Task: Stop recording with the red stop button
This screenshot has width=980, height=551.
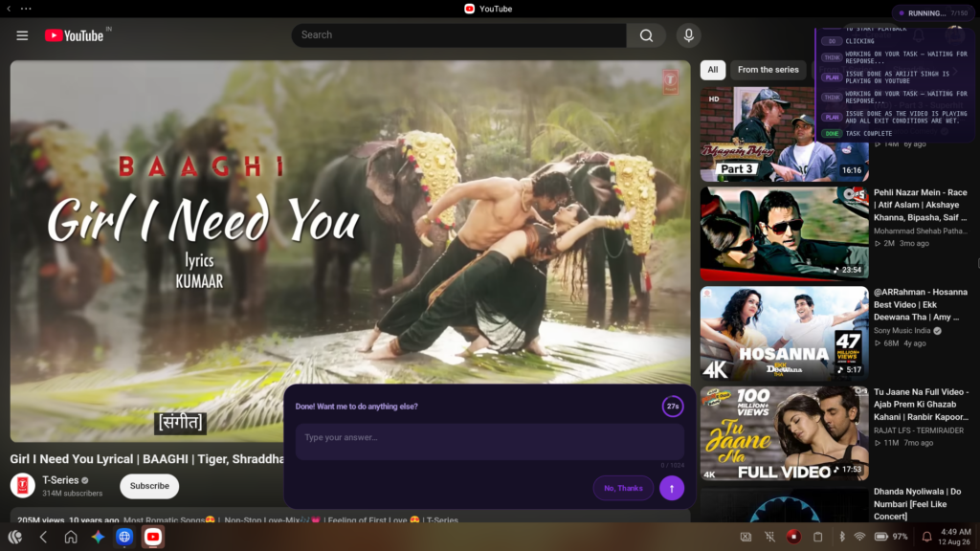Action: point(793,537)
